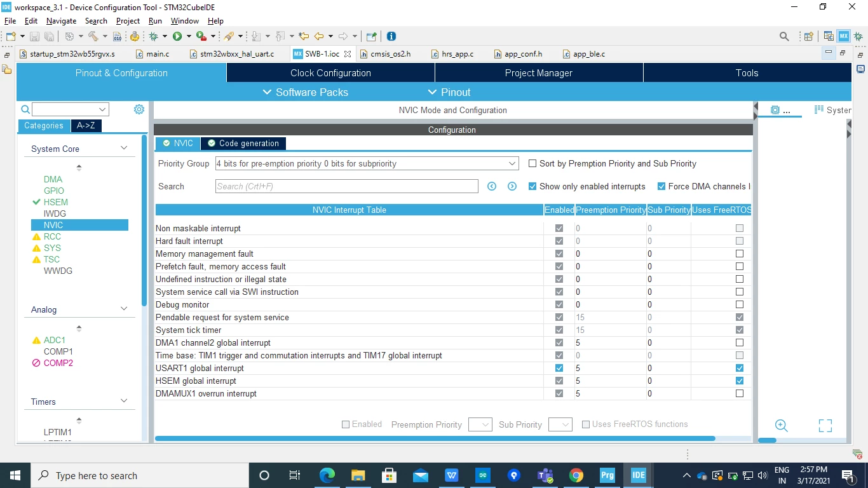Check Uses FreeRTOS for Debug monitor

click(740, 304)
